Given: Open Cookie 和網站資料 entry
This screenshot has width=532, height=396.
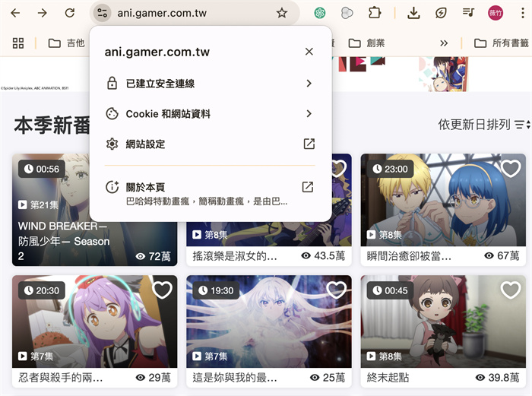Looking at the screenshot, I should click(x=210, y=114).
